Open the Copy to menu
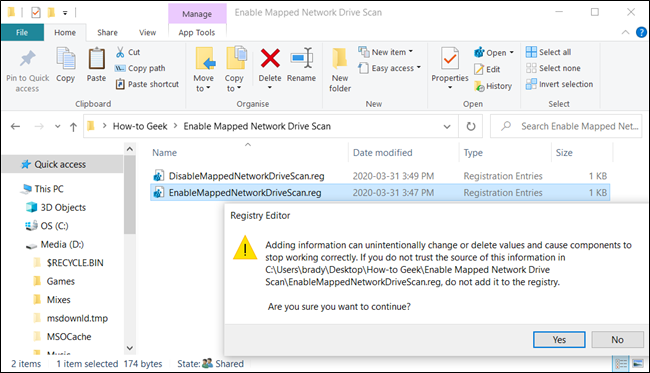The width and height of the screenshot is (650, 373). 234,70
